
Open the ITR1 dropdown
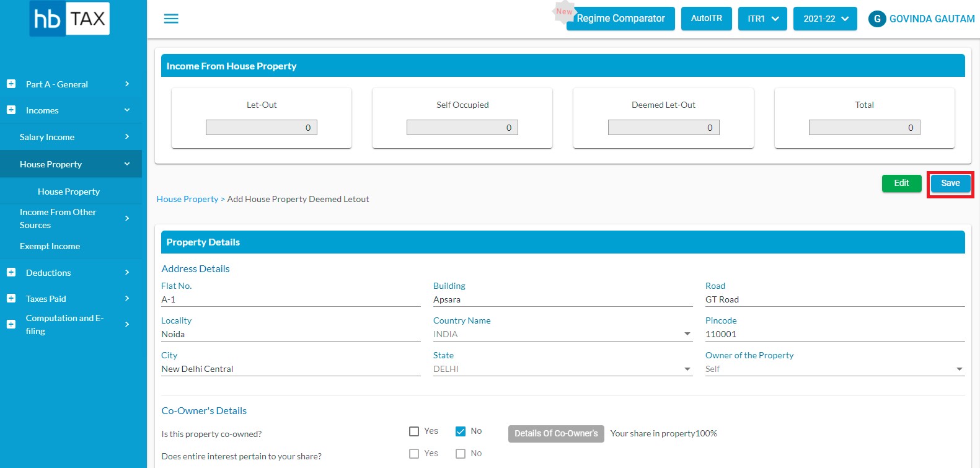[x=762, y=19]
